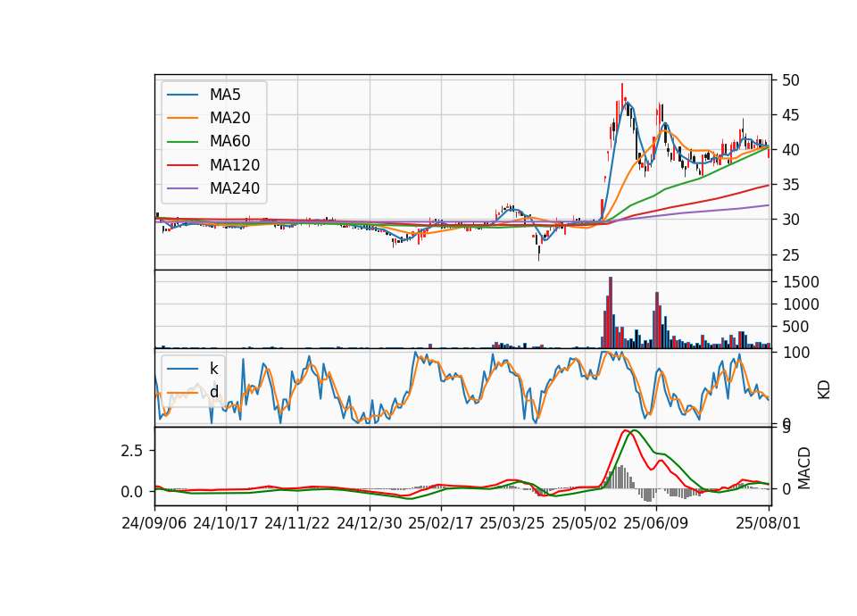Click the MACD axis title

tap(804, 468)
